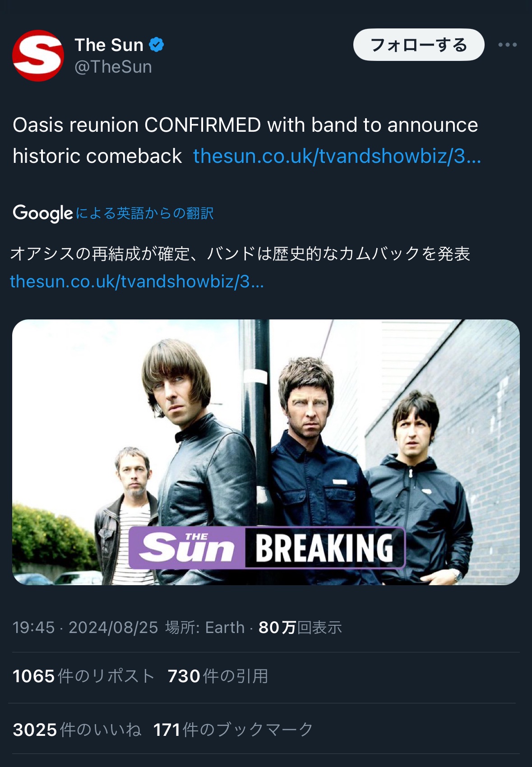View the 80万回表示 view count
The height and width of the screenshot is (767, 532).
(x=300, y=628)
